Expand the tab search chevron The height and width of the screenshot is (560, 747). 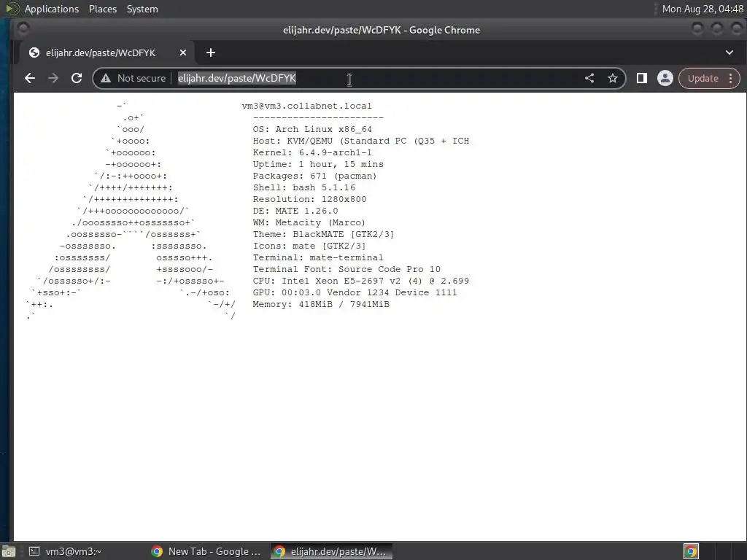(729, 52)
